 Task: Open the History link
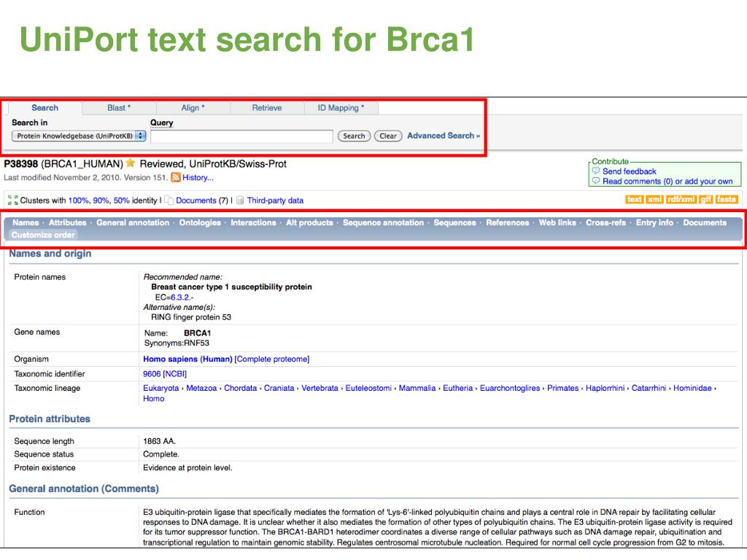tap(198, 178)
